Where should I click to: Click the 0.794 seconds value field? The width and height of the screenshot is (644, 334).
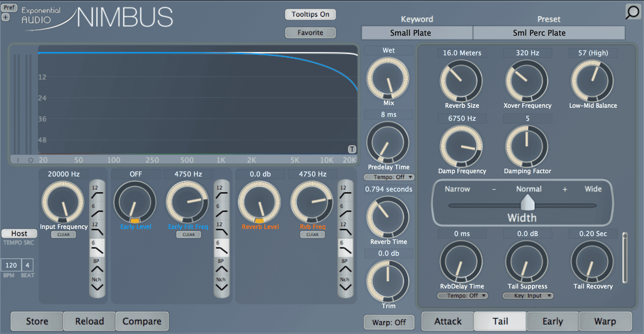389,189
